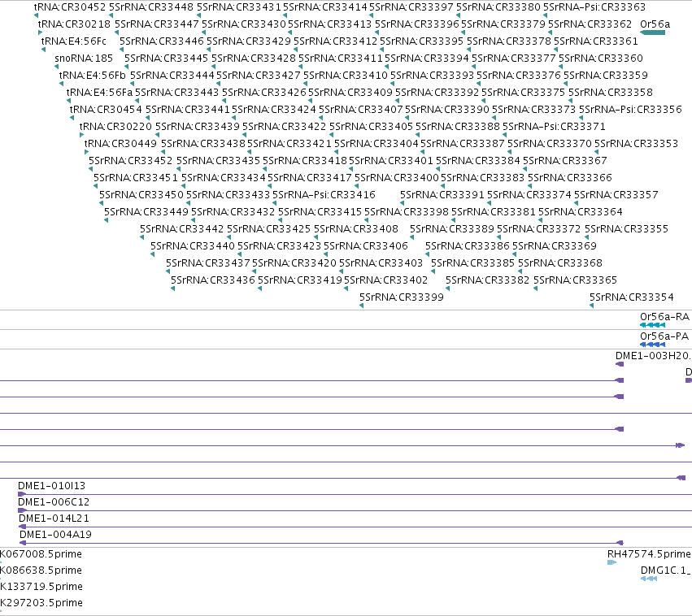The width and height of the screenshot is (692, 616).
Task: Click the 5SrRNA:CR33382 label
Action: (x=487, y=280)
